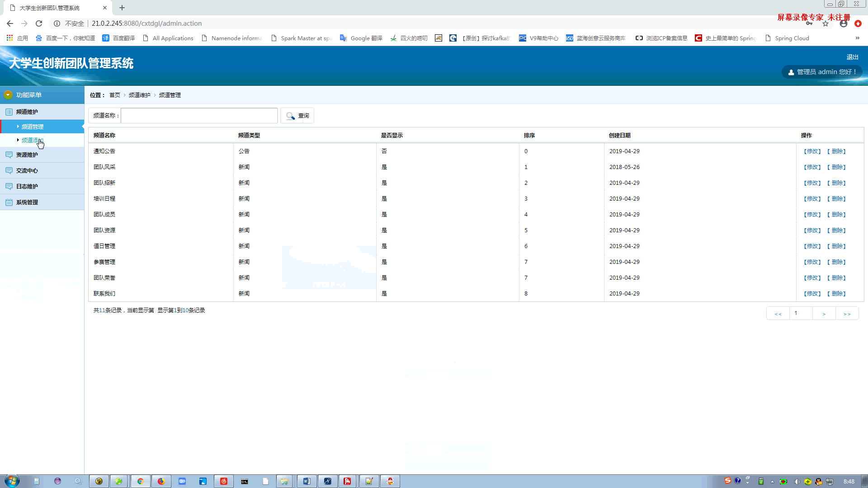Viewport: 868px width, 488px height.
Task: Click the 创建日期 column header
Action: 620,135
